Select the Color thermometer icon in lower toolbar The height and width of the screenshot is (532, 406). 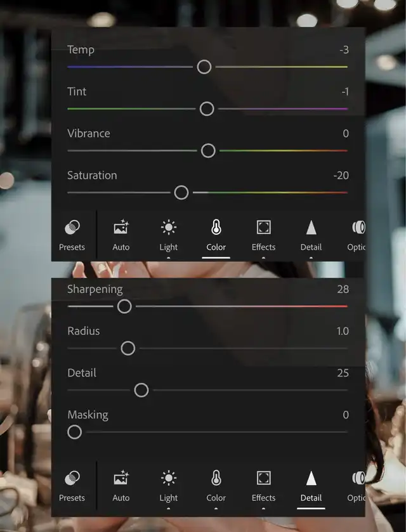[216, 478]
